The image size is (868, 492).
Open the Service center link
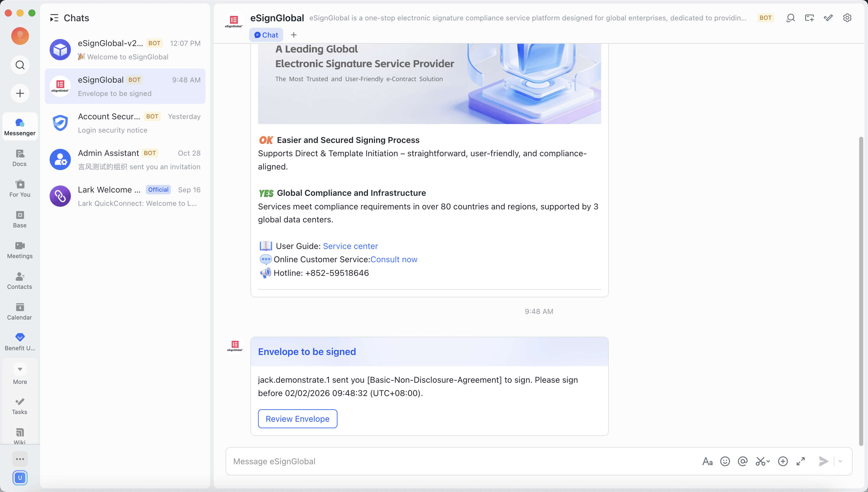point(350,246)
